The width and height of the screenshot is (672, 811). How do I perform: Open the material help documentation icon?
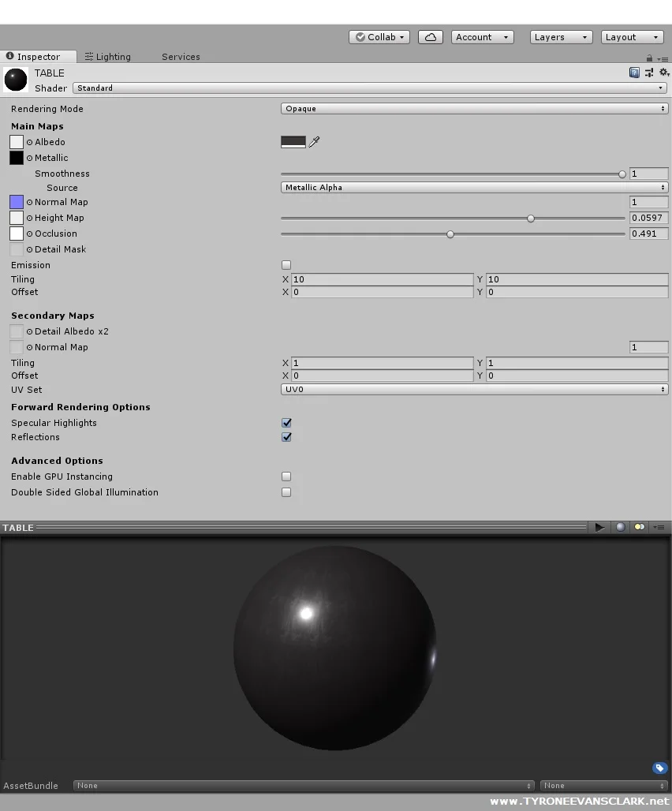(x=634, y=73)
